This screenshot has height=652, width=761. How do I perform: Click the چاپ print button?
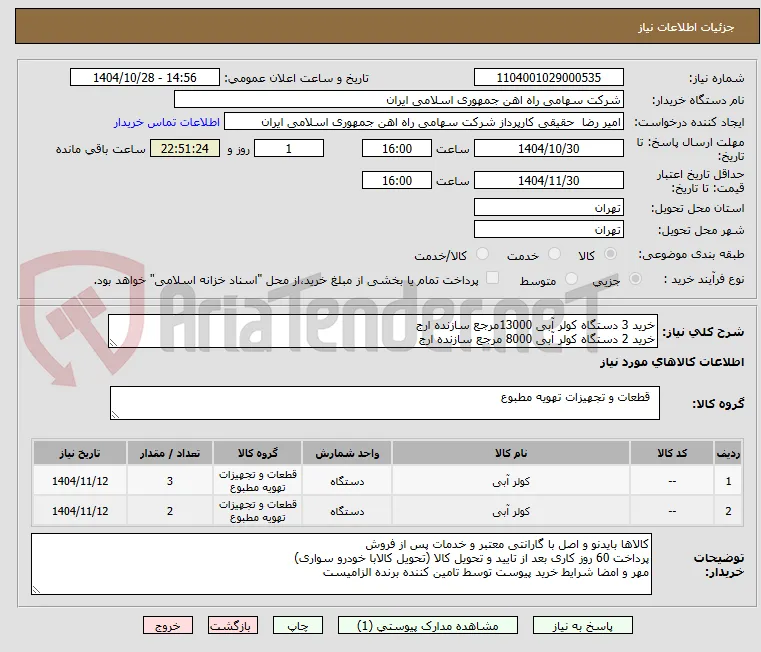(x=298, y=625)
